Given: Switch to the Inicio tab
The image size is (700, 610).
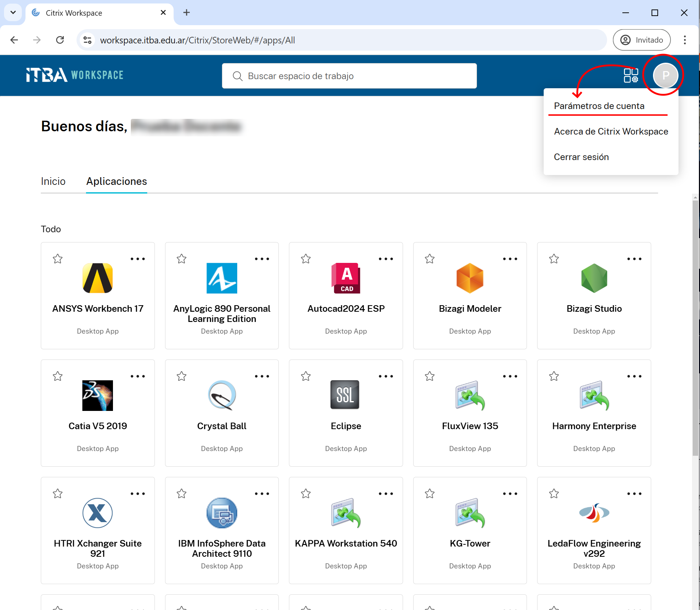Looking at the screenshot, I should click(53, 181).
